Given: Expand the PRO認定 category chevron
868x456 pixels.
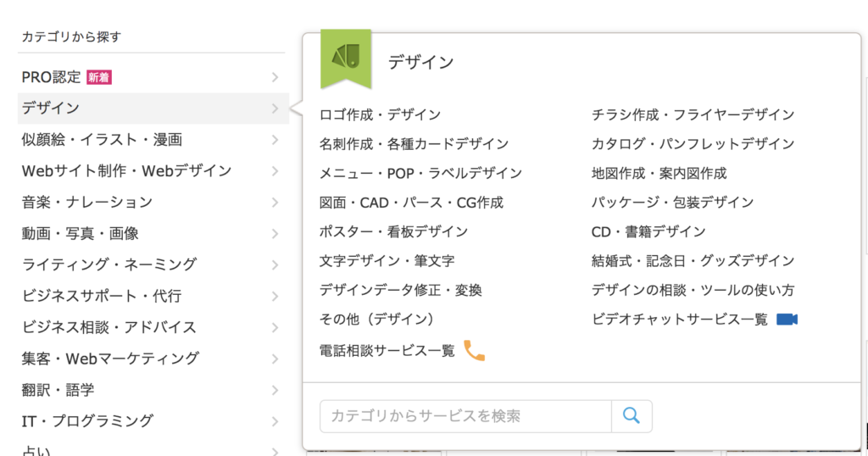Looking at the screenshot, I should pos(275,78).
